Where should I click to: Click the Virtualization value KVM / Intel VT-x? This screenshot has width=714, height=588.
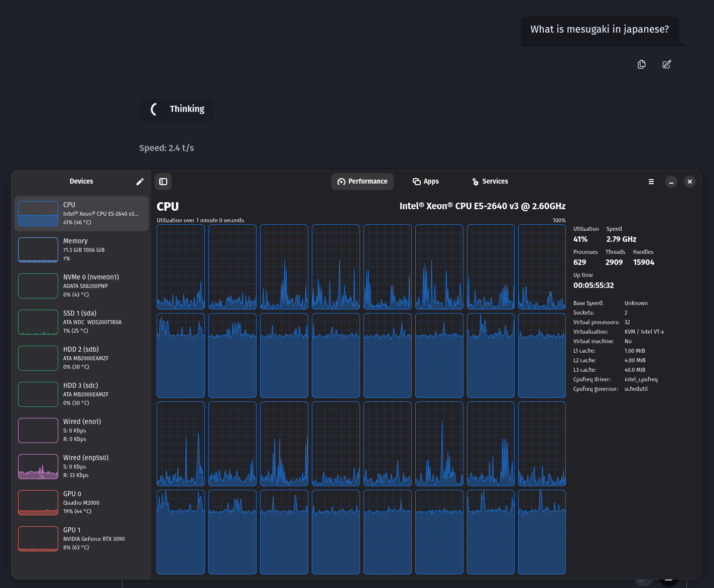click(x=644, y=332)
